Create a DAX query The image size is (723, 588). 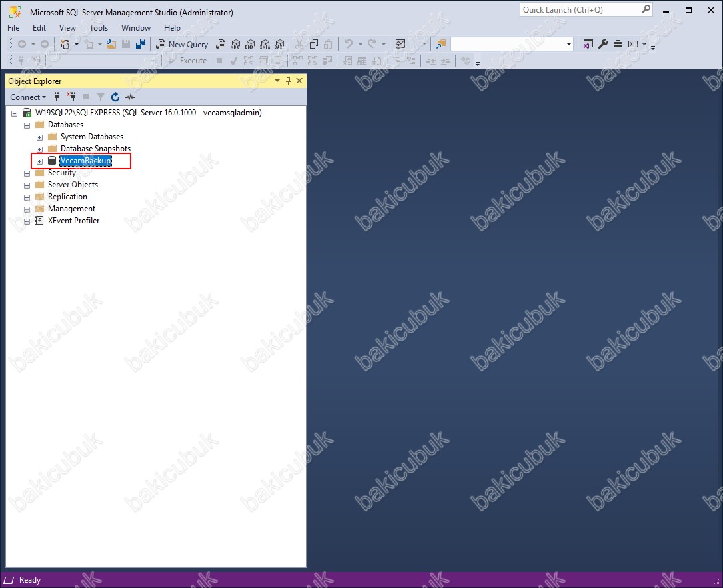[279, 44]
